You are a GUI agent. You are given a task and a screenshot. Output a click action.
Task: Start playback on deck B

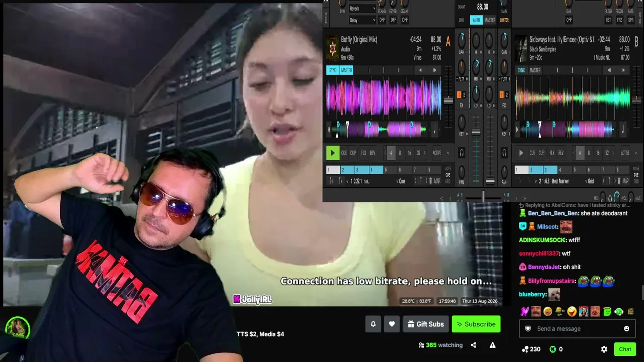(521, 153)
